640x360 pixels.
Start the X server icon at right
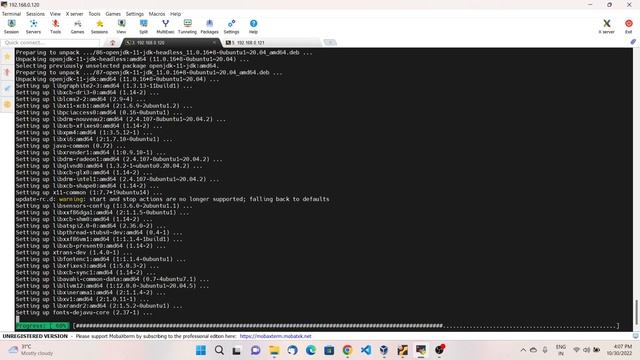[607, 27]
